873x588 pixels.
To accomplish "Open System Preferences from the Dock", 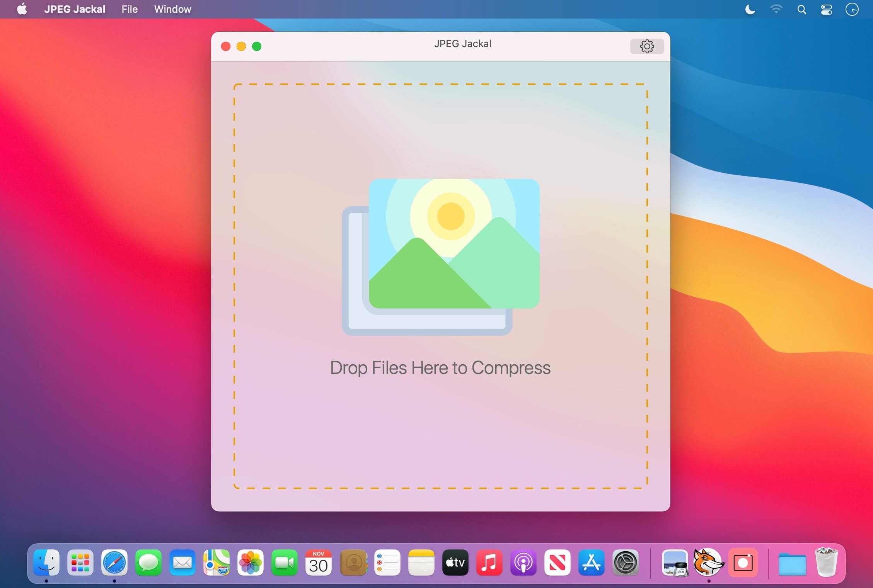I will (x=625, y=563).
